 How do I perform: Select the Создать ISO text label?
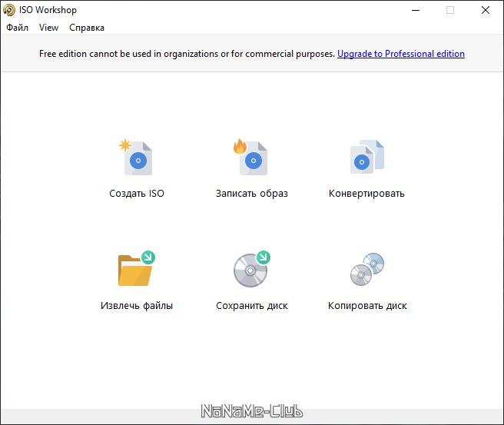(137, 194)
